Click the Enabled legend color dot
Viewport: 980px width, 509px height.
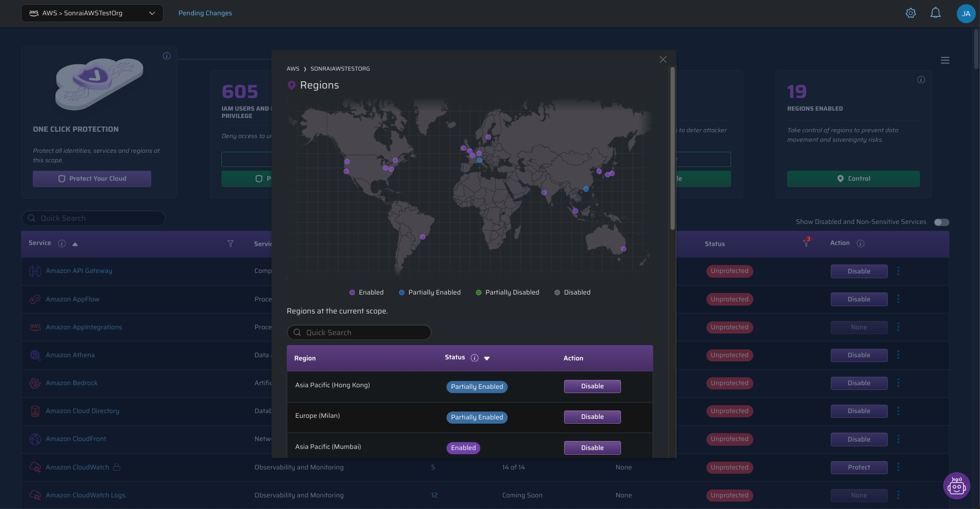(x=352, y=292)
